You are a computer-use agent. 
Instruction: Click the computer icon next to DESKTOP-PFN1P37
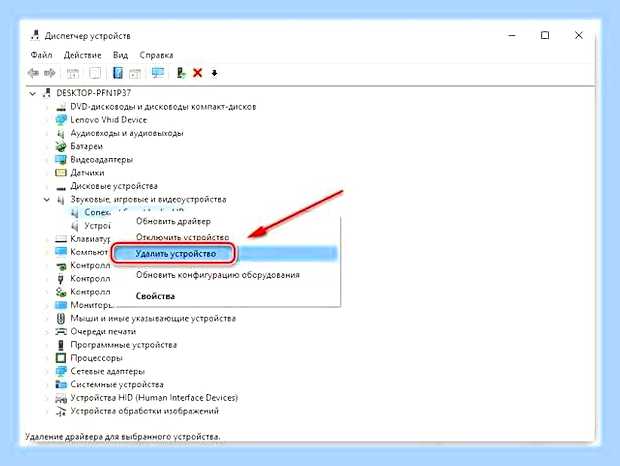[x=47, y=93]
